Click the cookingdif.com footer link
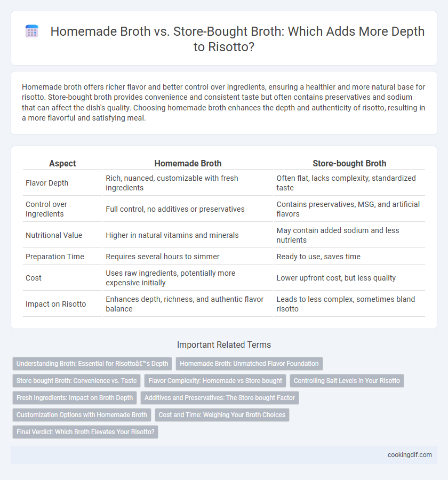 (410, 455)
